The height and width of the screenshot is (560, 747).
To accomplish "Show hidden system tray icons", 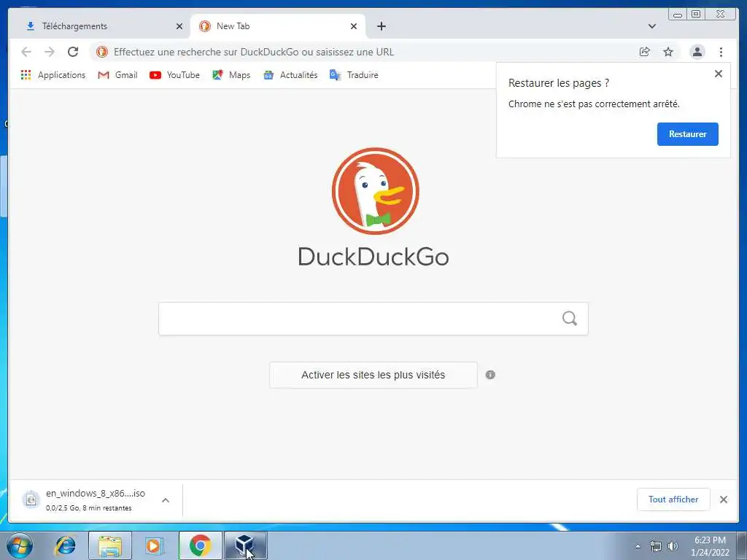I will click(x=638, y=546).
